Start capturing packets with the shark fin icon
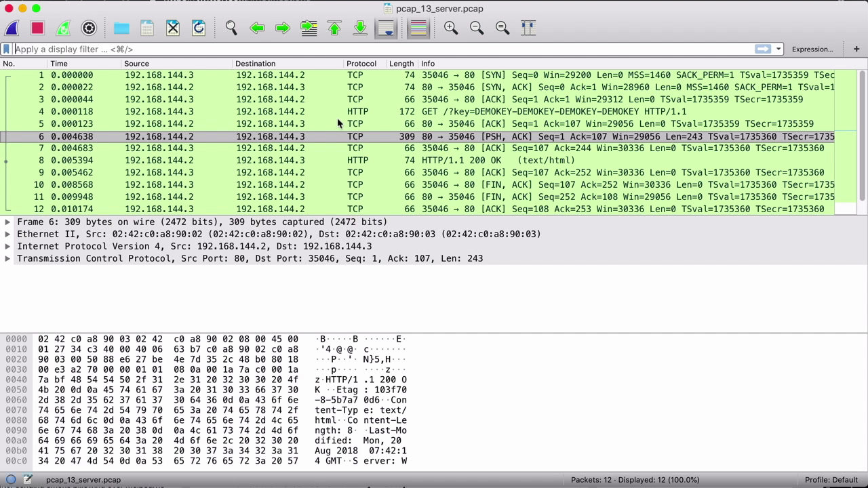 (x=12, y=28)
